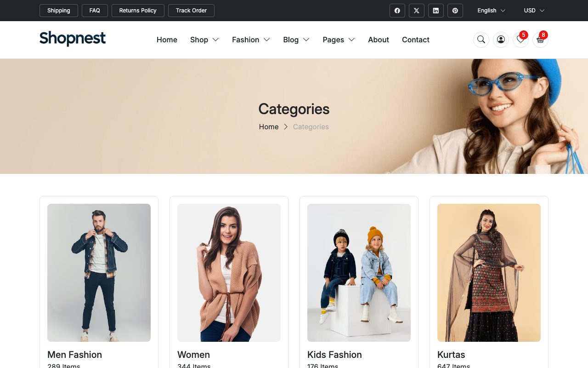Expand the English language dropdown
Image resolution: width=588 pixels, height=368 pixels.
pos(491,11)
